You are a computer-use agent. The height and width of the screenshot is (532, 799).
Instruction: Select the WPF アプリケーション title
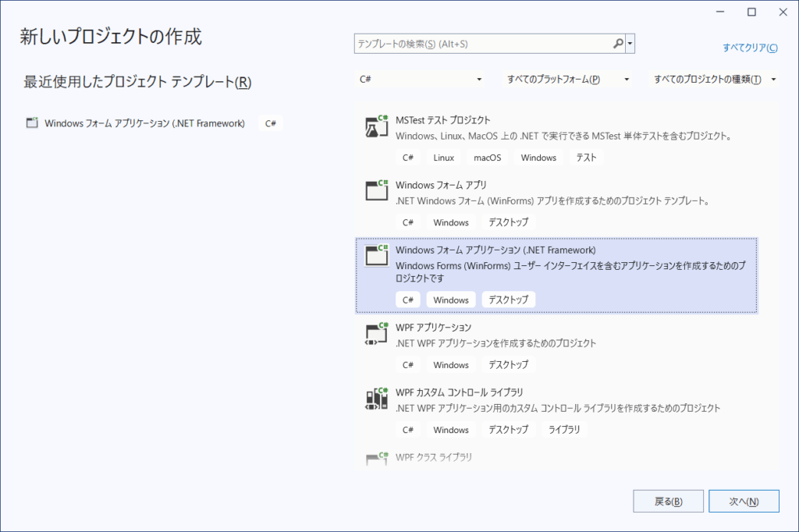[433, 328]
